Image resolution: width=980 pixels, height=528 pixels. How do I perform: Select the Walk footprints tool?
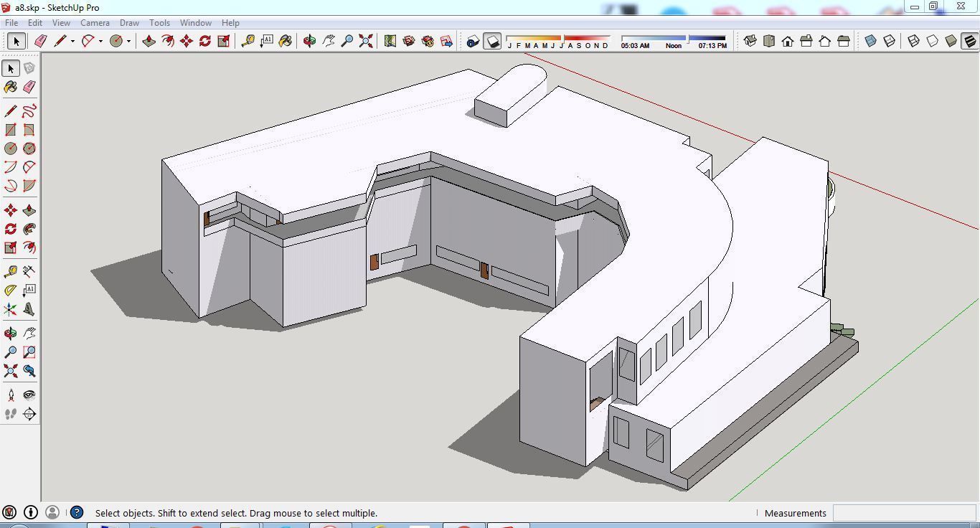click(x=11, y=414)
